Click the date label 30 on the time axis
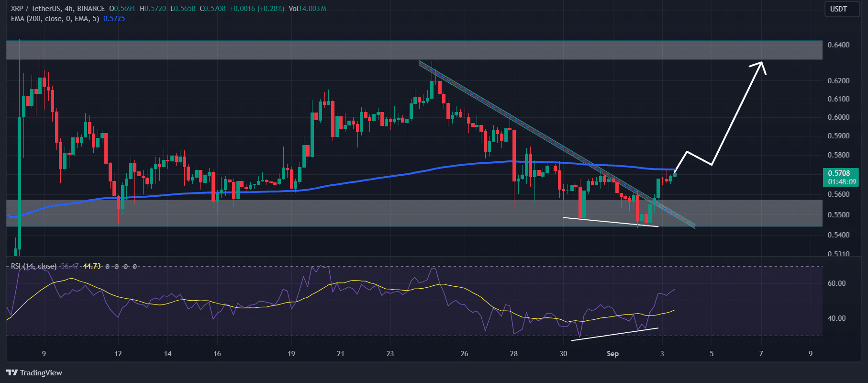The image size is (868, 383). (563, 354)
